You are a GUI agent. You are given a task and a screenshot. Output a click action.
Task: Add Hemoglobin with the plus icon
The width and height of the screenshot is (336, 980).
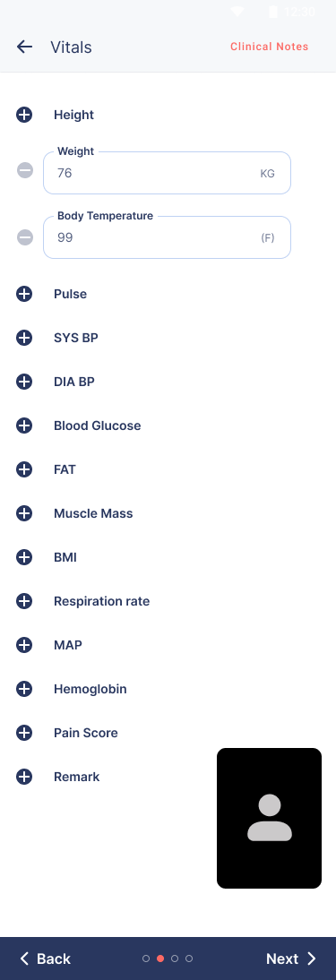click(24, 689)
